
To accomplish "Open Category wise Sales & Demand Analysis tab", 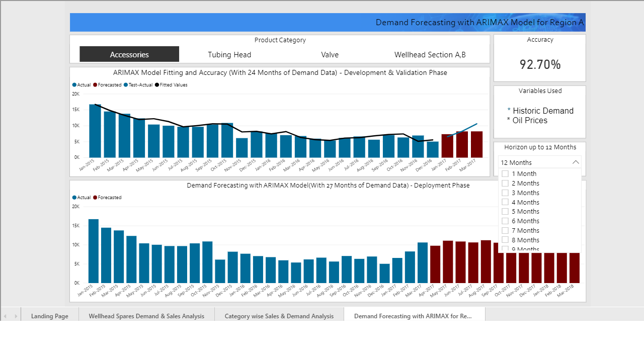I will 279,316.
